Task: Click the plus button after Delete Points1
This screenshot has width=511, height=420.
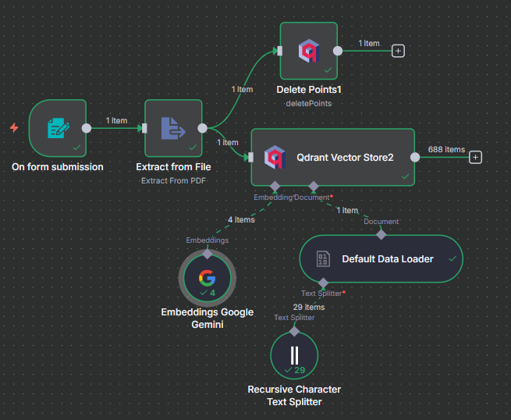Action: click(398, 51)
